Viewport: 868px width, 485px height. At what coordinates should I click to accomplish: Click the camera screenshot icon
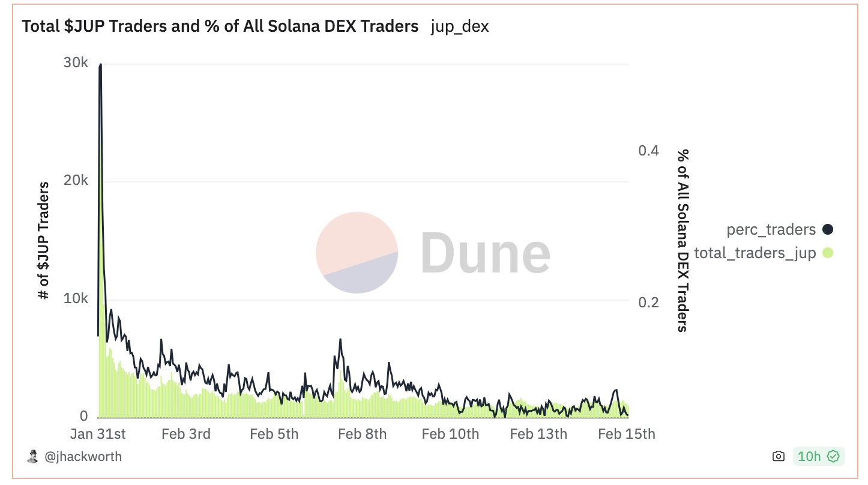779,456
